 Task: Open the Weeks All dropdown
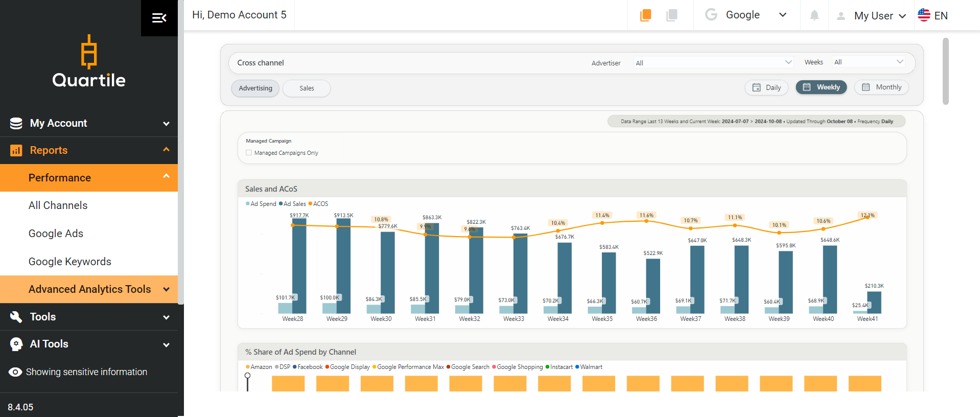pyautogui.click(x=869, y=62)
